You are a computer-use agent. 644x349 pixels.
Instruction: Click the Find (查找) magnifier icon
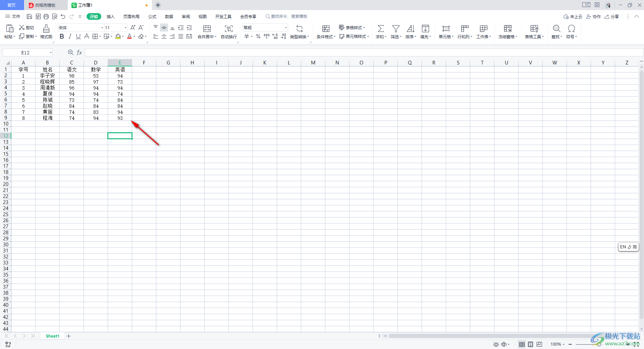pyautogui.click(x=556, y=29)
